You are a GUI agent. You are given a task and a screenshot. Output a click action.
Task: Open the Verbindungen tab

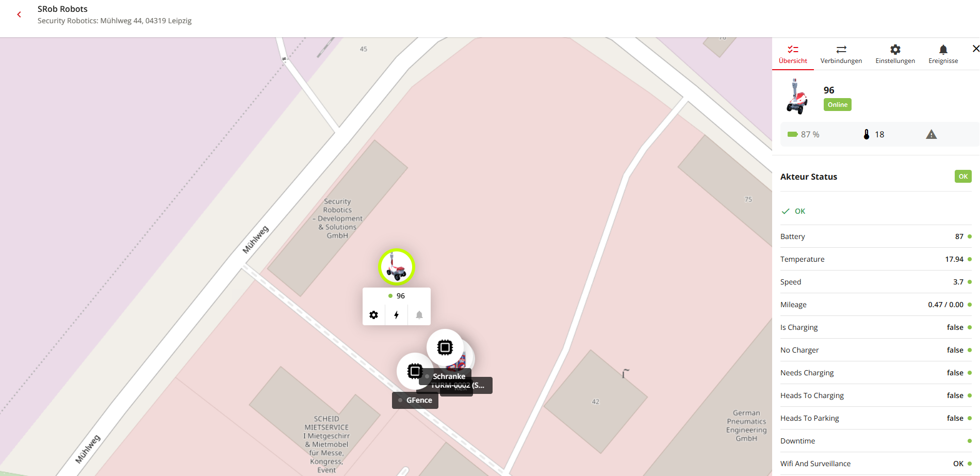(841, 54)
